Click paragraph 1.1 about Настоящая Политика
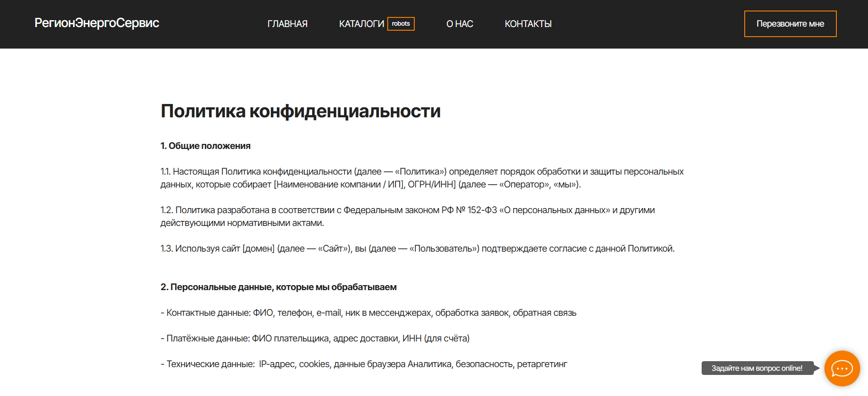Image resolution: width=868 pixels, height=396 pixels. pos(422,178)
